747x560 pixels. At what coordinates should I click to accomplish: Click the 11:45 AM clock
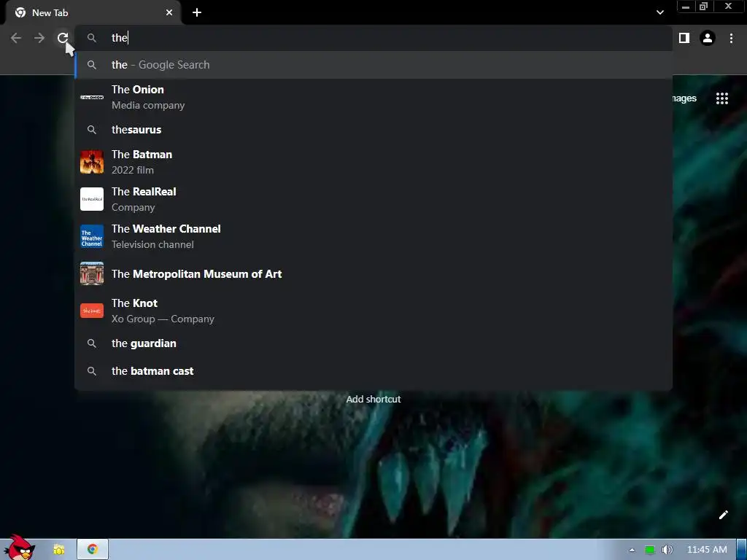[707, 550]
